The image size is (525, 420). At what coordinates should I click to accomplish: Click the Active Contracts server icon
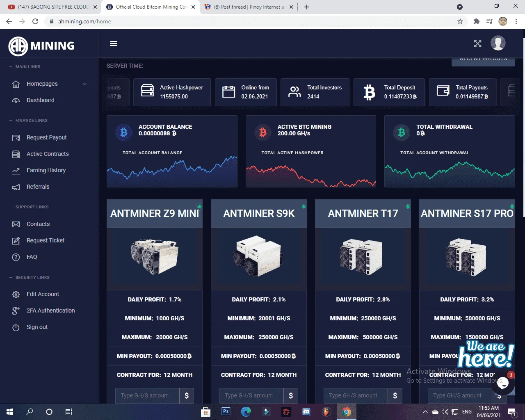pos(16,154)
